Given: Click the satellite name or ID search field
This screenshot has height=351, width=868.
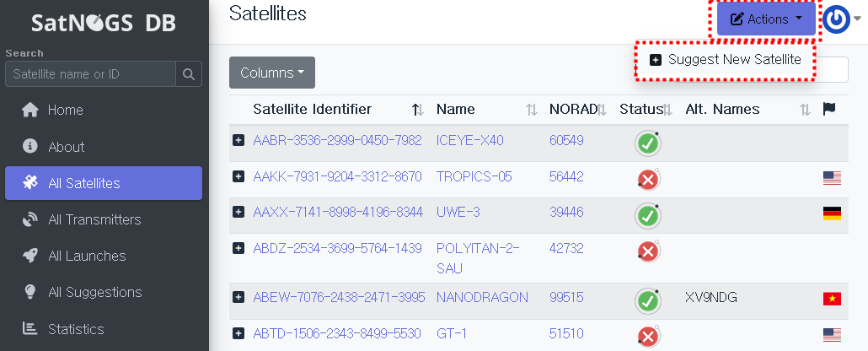Looking at the screenshot, I should coord(90,74).
